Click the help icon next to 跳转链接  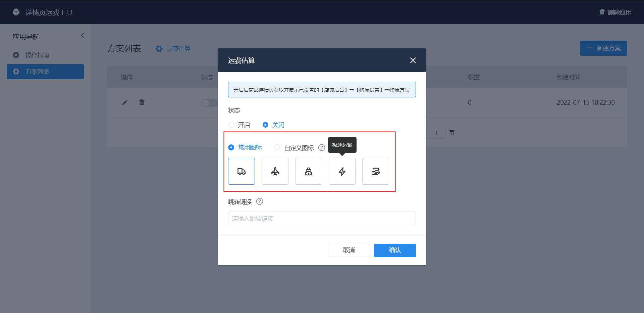(260, 202)
